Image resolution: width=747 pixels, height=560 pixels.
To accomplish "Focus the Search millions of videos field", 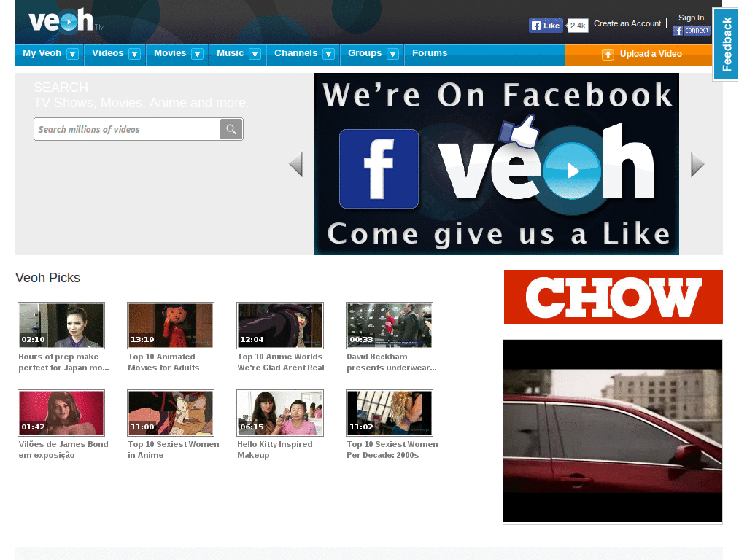I will coord(127,129).
